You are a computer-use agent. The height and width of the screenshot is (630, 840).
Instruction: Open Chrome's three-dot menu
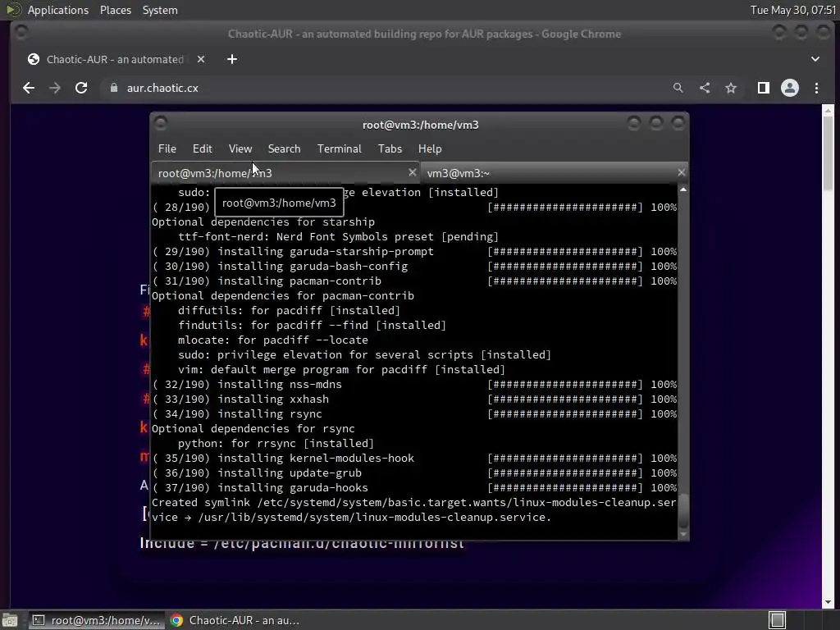click(816, 88)
